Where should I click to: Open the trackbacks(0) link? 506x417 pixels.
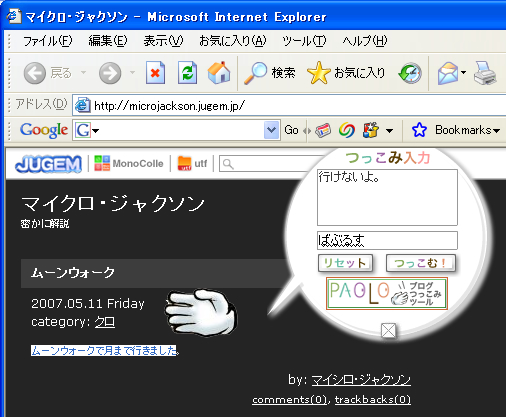(373, 399)
